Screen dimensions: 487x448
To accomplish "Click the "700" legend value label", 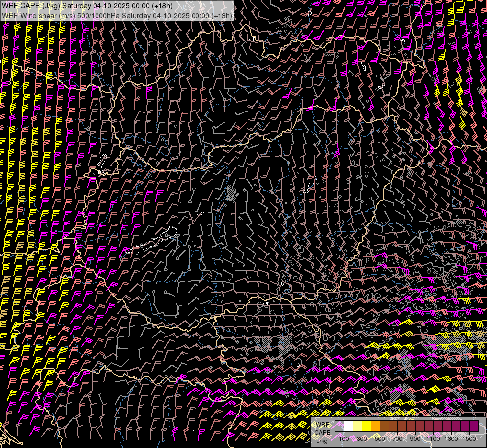I will point(397,439).
